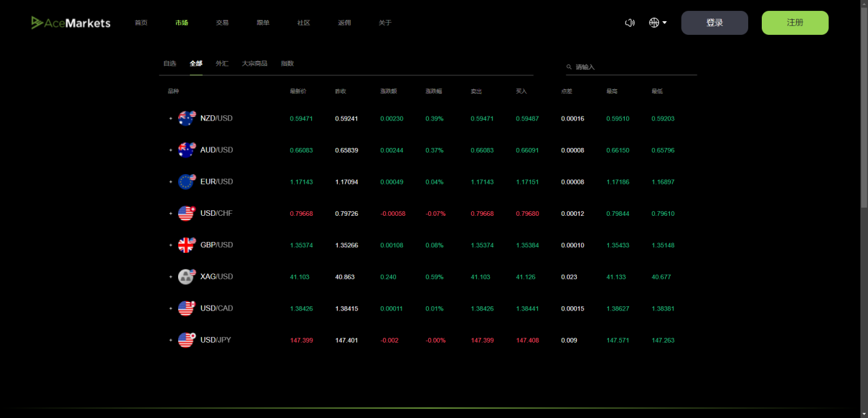Add AUD/USD to favorites with plus toggle
Image resolution: width=868 pixels, height=418 pixels.
tap(171, 149)
